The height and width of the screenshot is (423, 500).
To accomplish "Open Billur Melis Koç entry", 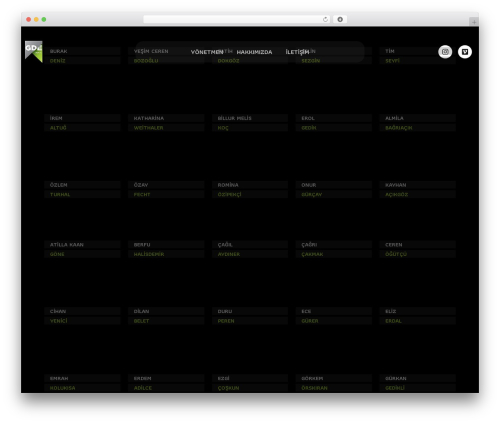I will pos(250,123).
